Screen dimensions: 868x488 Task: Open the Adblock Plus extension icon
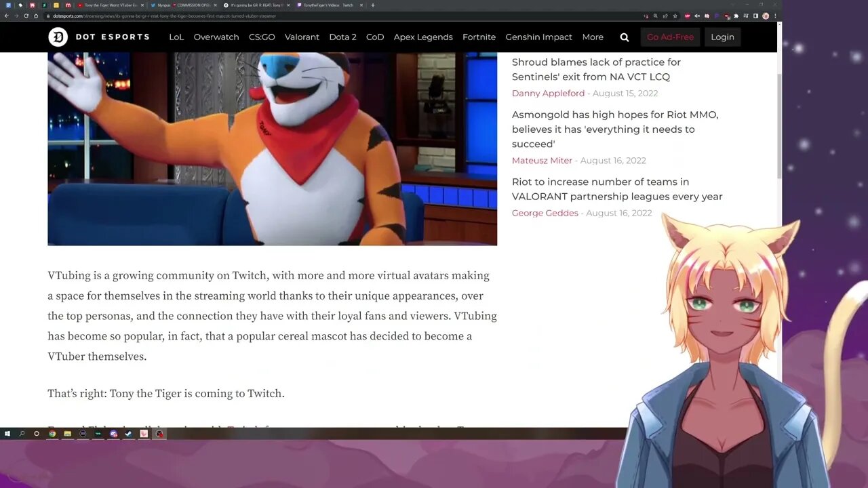click(688, 16)
